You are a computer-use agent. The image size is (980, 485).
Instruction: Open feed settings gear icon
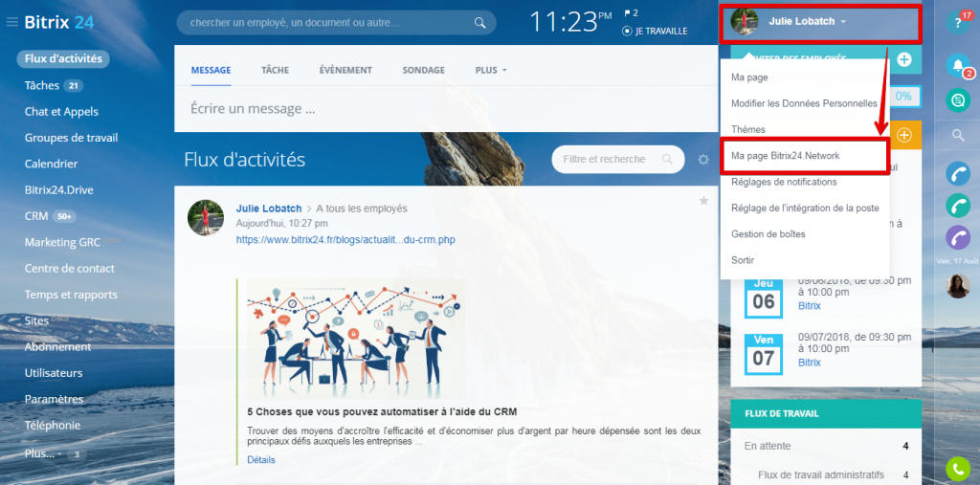tap(703, 160)
